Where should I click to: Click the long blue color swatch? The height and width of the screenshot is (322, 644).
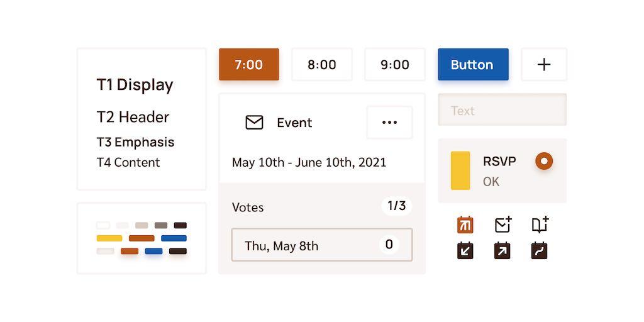point(174,238)
